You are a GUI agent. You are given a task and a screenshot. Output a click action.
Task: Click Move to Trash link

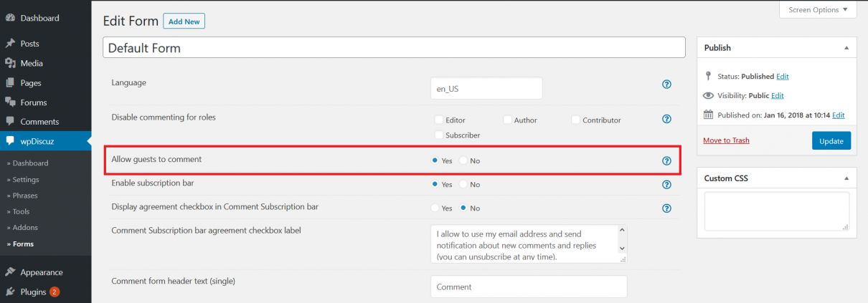click(x=726, y=140)
